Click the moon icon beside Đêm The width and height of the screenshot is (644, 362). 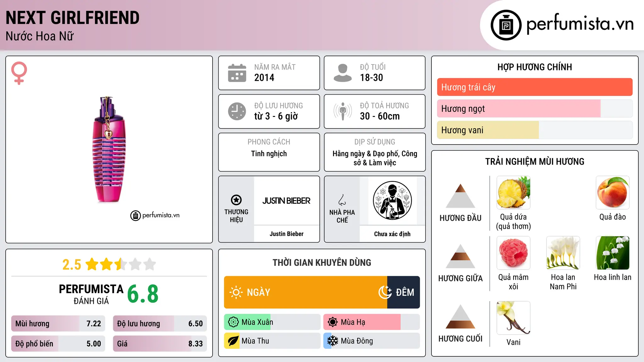coord(385,292)
